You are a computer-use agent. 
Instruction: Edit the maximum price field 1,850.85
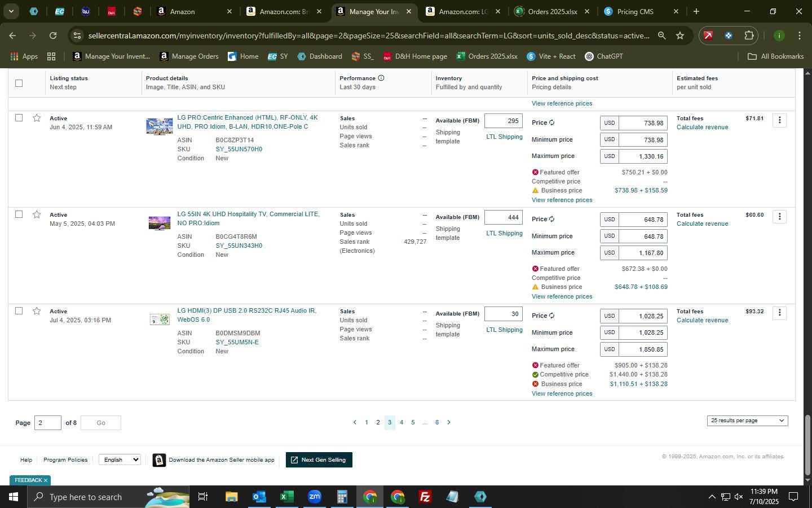tap(643, 349)
